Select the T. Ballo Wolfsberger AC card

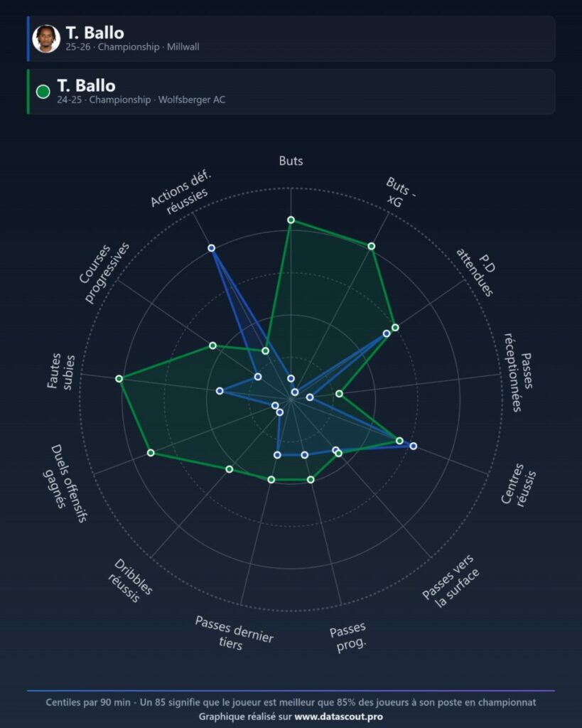tap(291, 92)
